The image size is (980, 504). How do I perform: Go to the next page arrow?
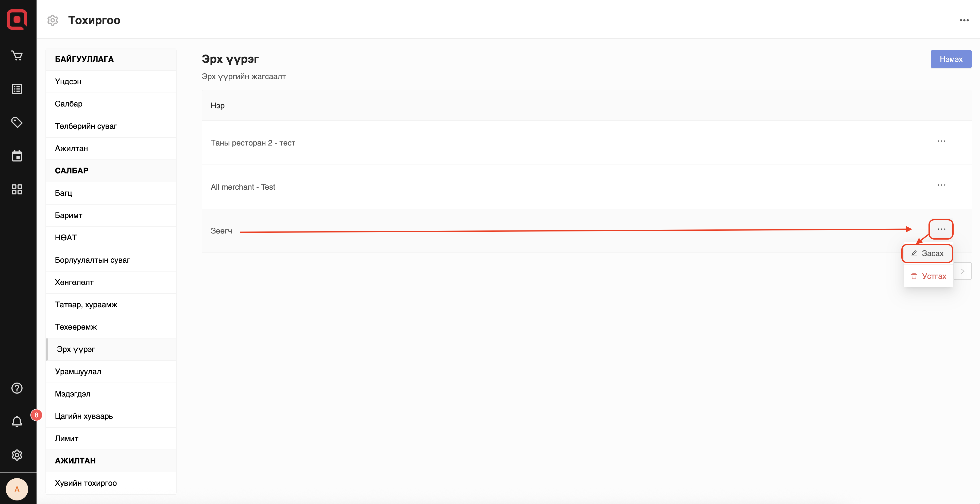tap(962, 271)
